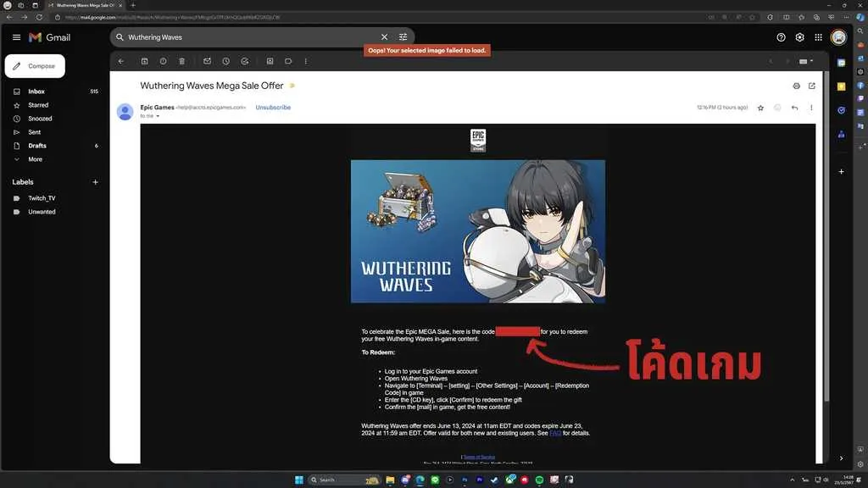The width and height of the screenshot is (868, 488).
Task: Click the Archive icon in email toolbar
Action: coord(144,61)
